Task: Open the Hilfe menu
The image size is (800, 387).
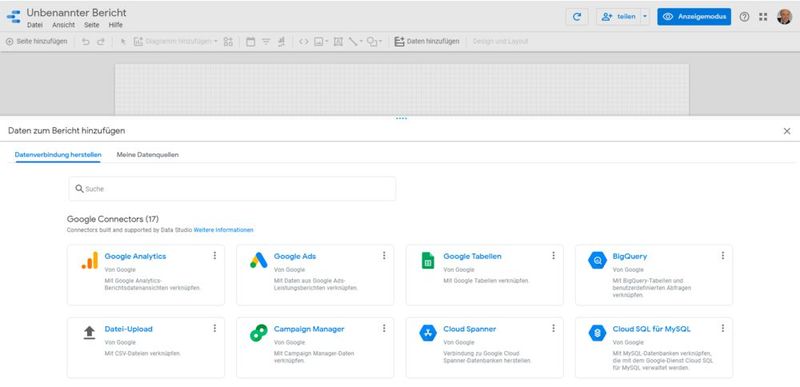Action: coord(116,25)
